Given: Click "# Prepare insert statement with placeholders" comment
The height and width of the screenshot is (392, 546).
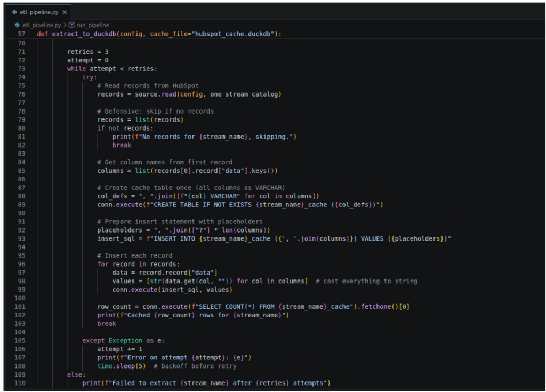Looking at the screenshot, I should tap(180, 222).
